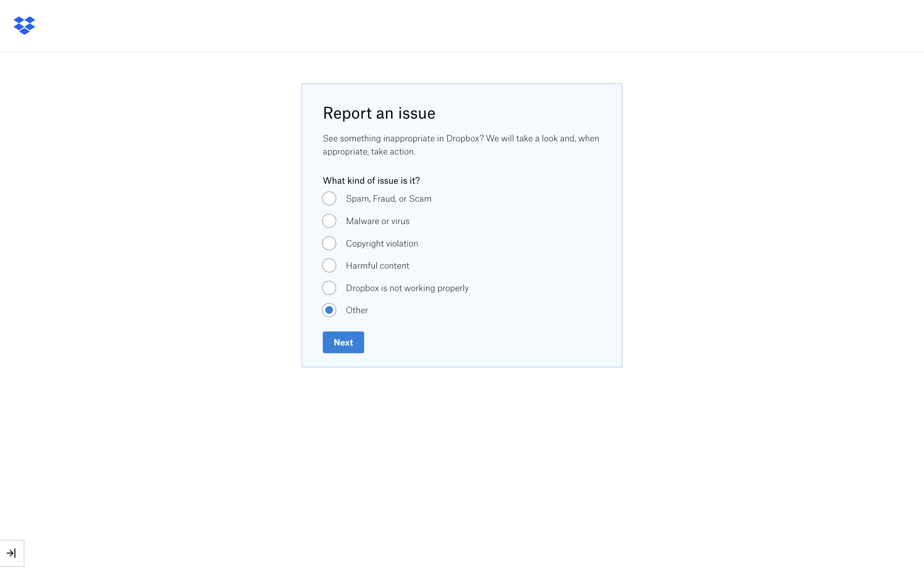Viewport: 924px width, 577px height.
Task: Click the expand sidebar arrow icon
Action: click(12, 553)
